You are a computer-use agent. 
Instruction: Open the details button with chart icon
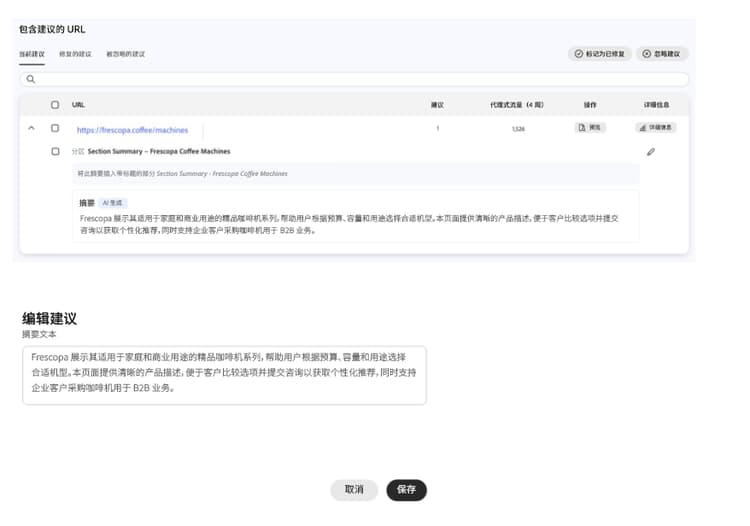pyautogui.click(x=656, y=128)
